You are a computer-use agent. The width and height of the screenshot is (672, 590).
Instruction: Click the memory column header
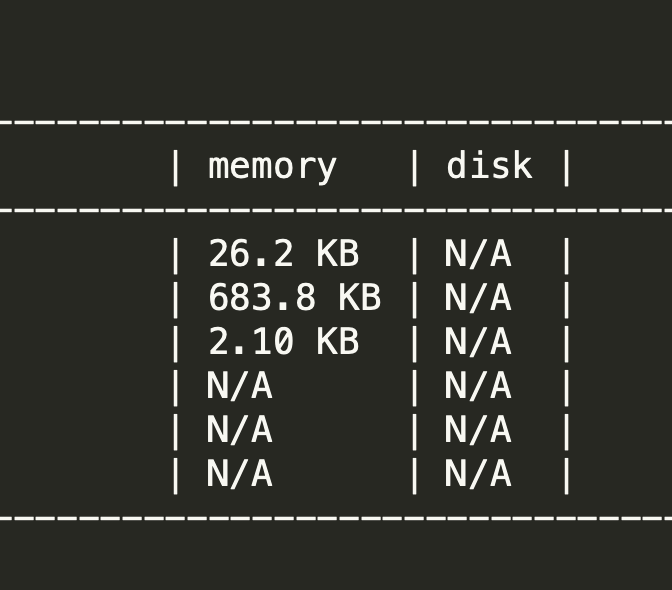272,166
